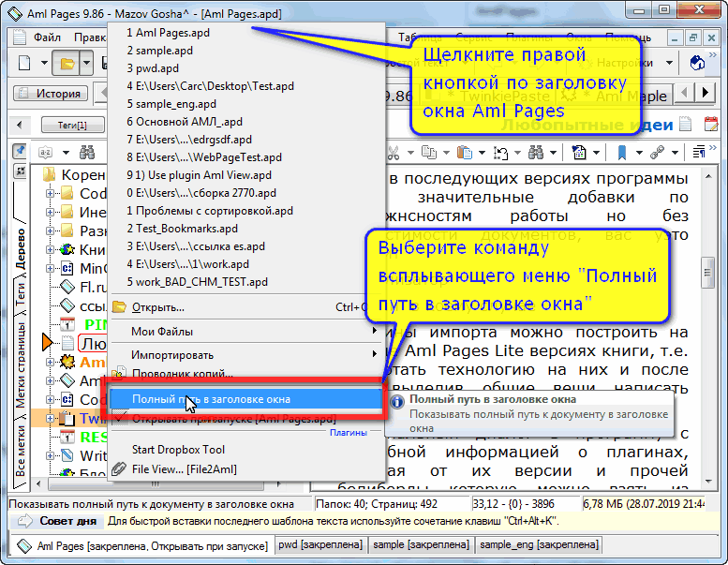Click the toolbar overflow chevron near the house icon

pyautogui.click(x=712, y=55)
